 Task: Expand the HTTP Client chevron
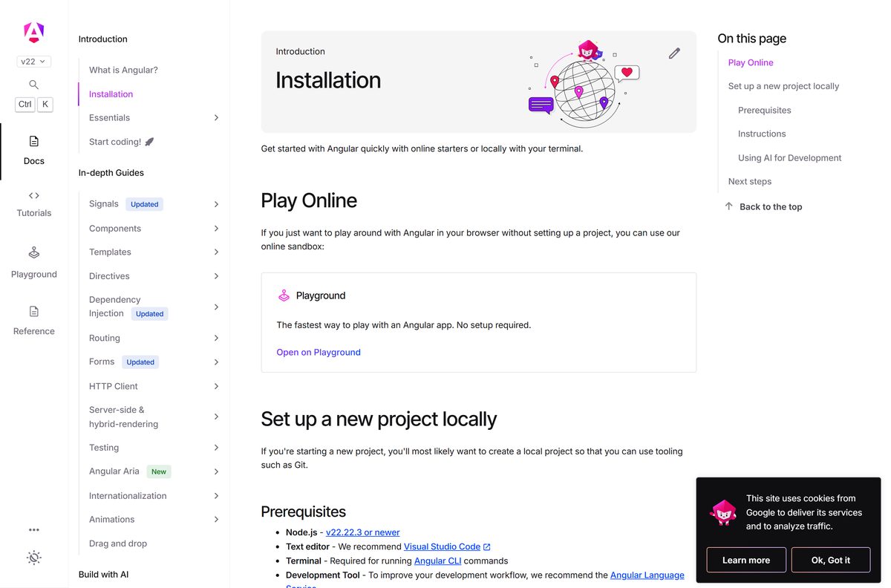pos(216,386)
